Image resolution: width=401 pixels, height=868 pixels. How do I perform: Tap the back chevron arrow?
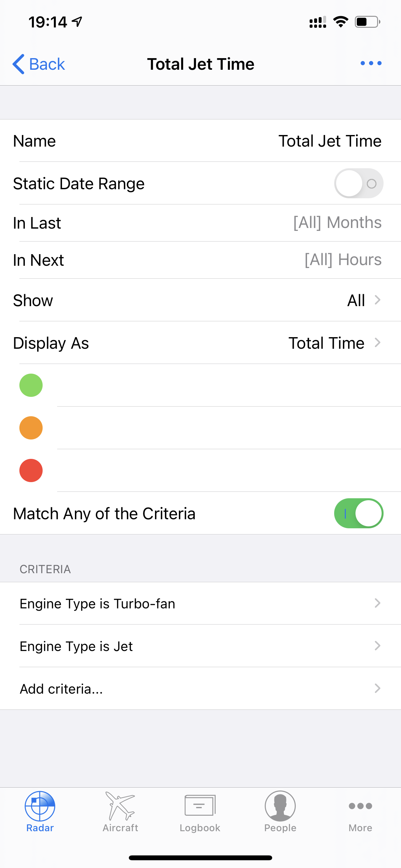(18, 64)
